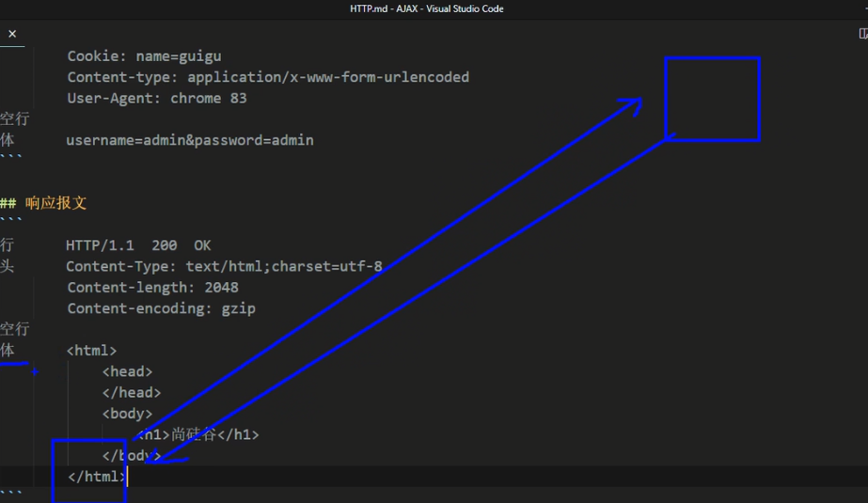
Task: Click the closing '</head>' tag line
Action: click(132, 393)
